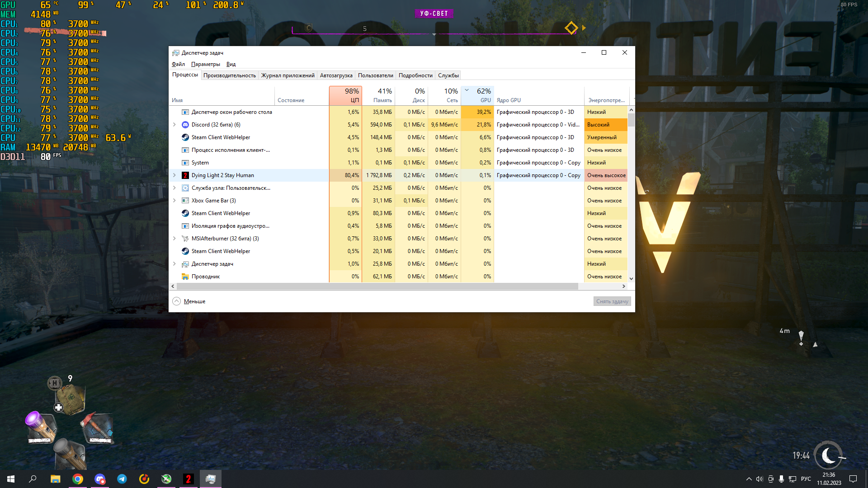Click the horizontal scrollbar of process list

click(x=377, y=286)
